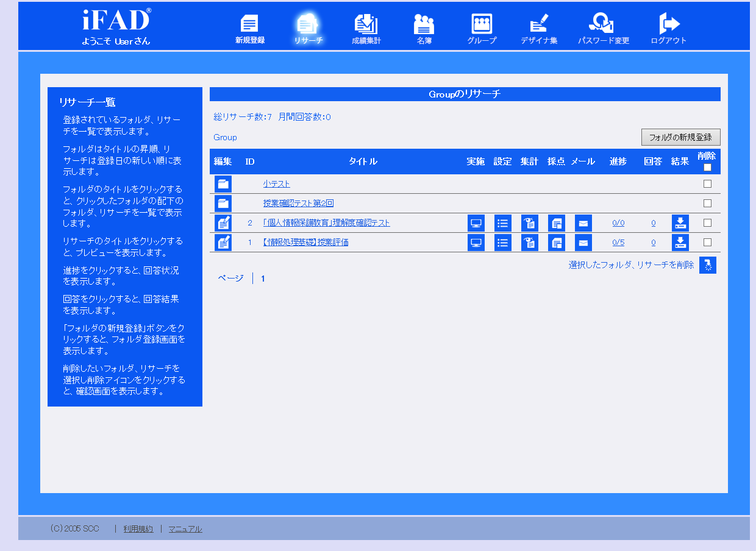Screen dimensions: 756x551
Task: Click 設定 list icon for 情報処理基礎 row
Action: 503,243
